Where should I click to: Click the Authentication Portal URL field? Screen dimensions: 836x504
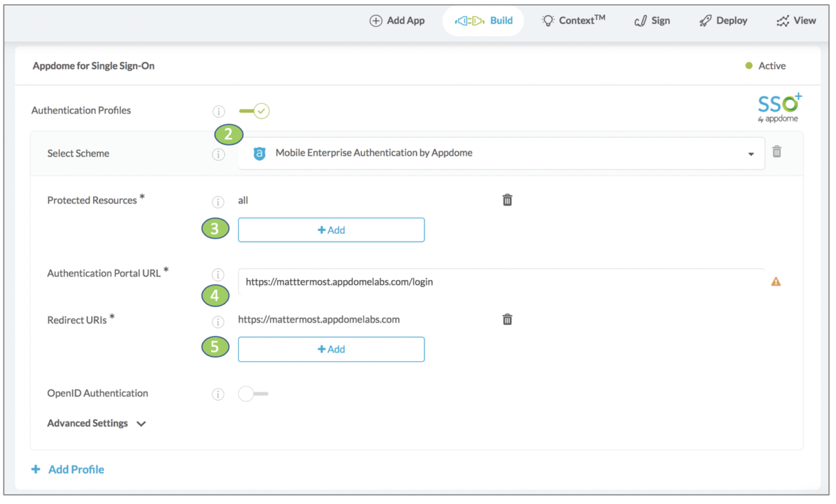click(x=501, y=281)
